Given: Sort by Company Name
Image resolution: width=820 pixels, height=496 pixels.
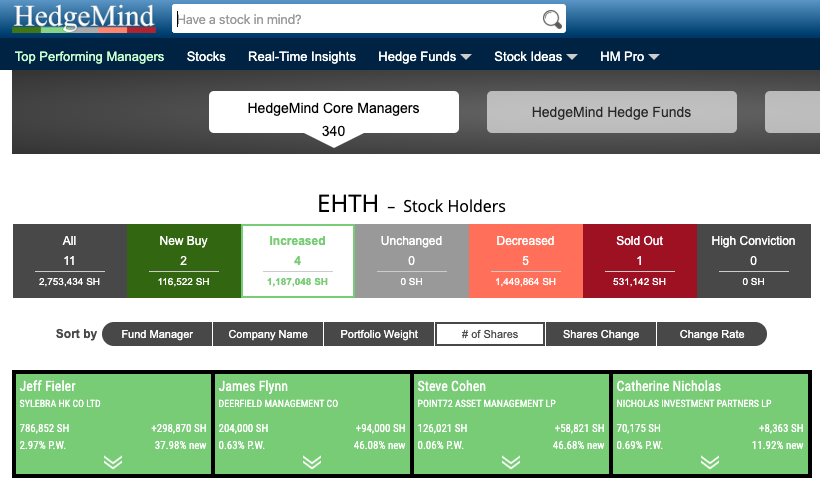Looking at the screenshot, I should (268, 334).
